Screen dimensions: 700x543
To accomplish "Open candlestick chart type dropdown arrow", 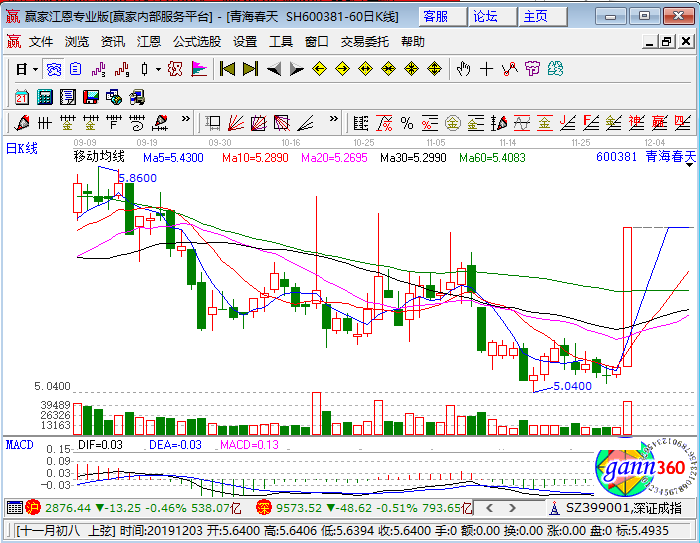I will (158, 70).
